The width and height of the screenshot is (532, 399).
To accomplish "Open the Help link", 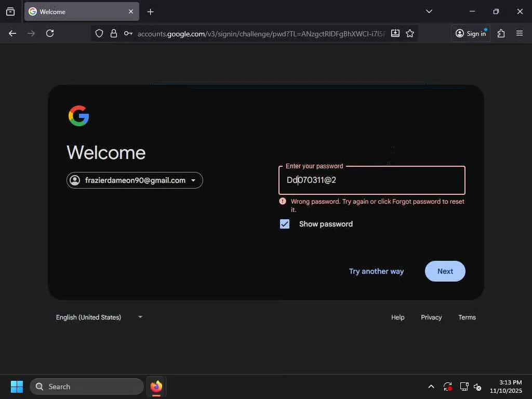I will (397, 317).
